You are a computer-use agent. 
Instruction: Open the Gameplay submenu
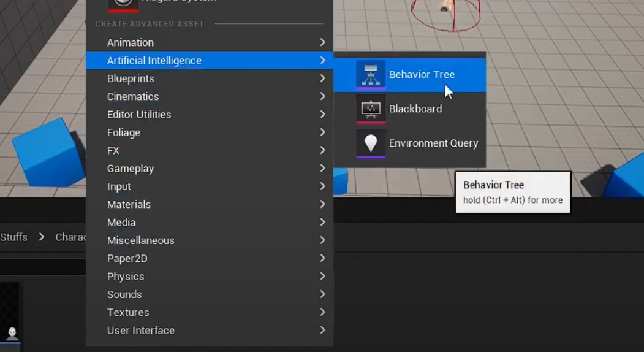point(210,169)
